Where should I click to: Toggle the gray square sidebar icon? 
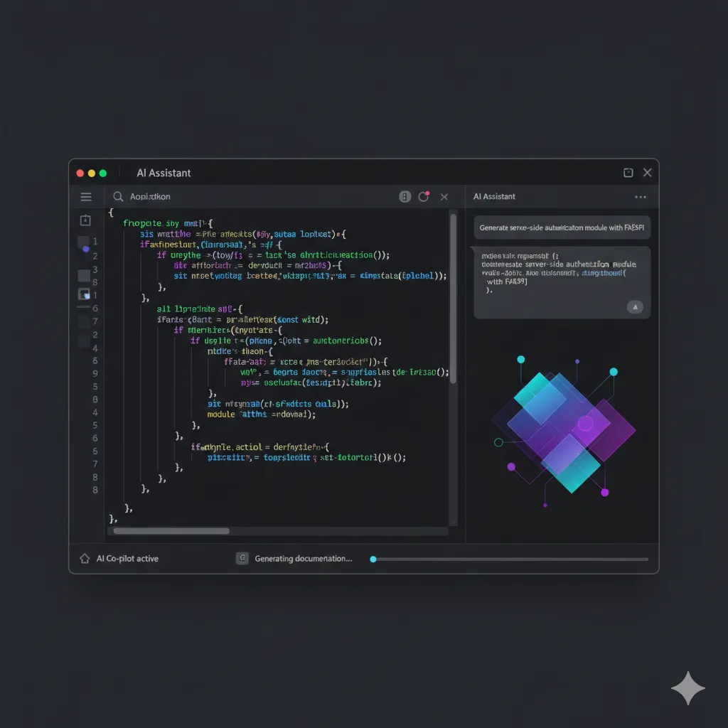(84, 275)
